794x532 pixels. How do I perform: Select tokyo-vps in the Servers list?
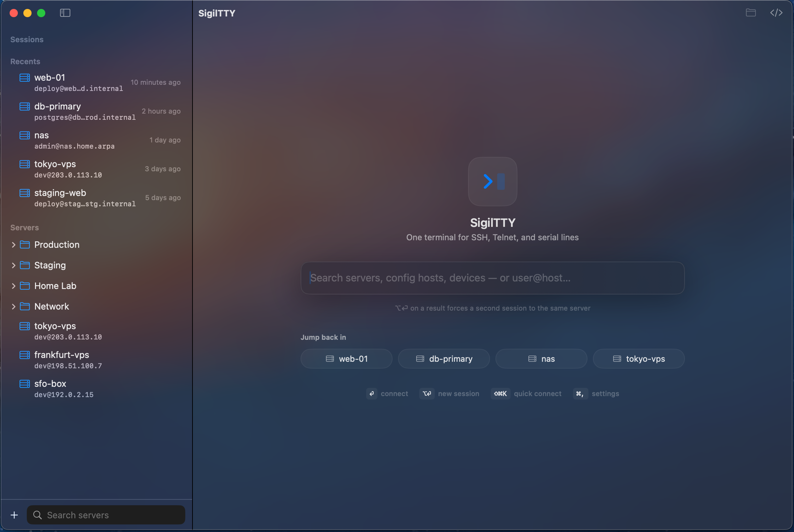point(97,331)
